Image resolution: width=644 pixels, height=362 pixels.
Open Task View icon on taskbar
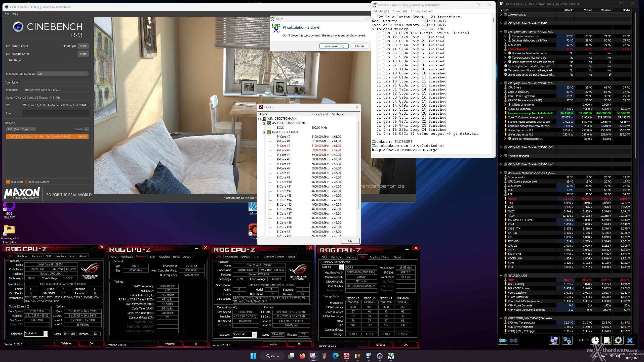coord(291,356)
